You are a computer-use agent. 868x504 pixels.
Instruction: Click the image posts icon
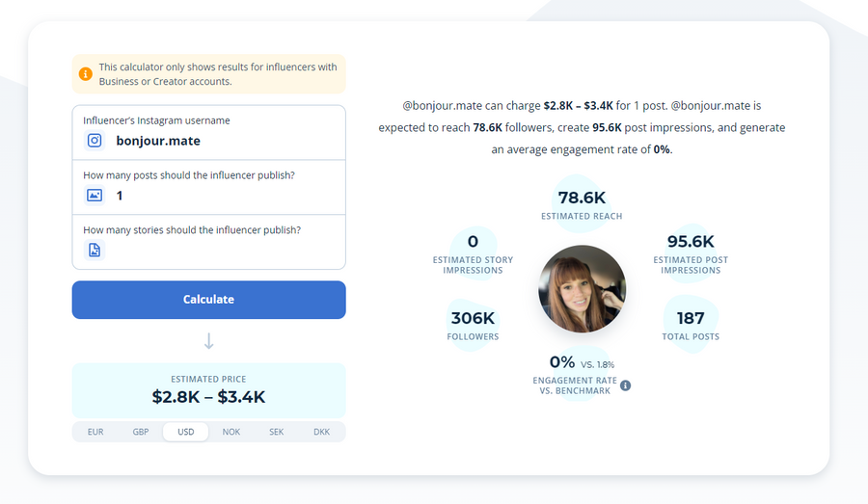point(95,196)
